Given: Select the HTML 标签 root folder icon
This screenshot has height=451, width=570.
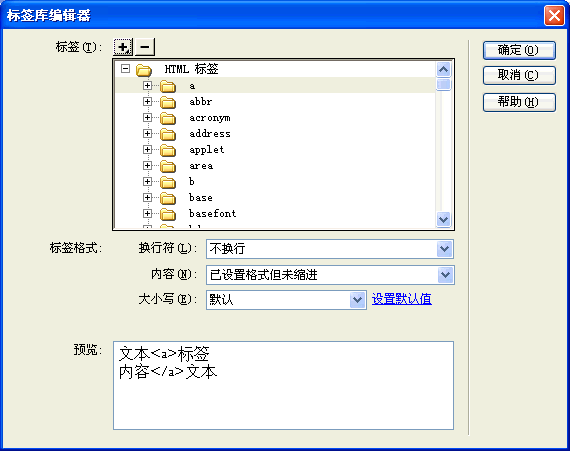Looking at the screenshot, I should click(x=144, y=69).
